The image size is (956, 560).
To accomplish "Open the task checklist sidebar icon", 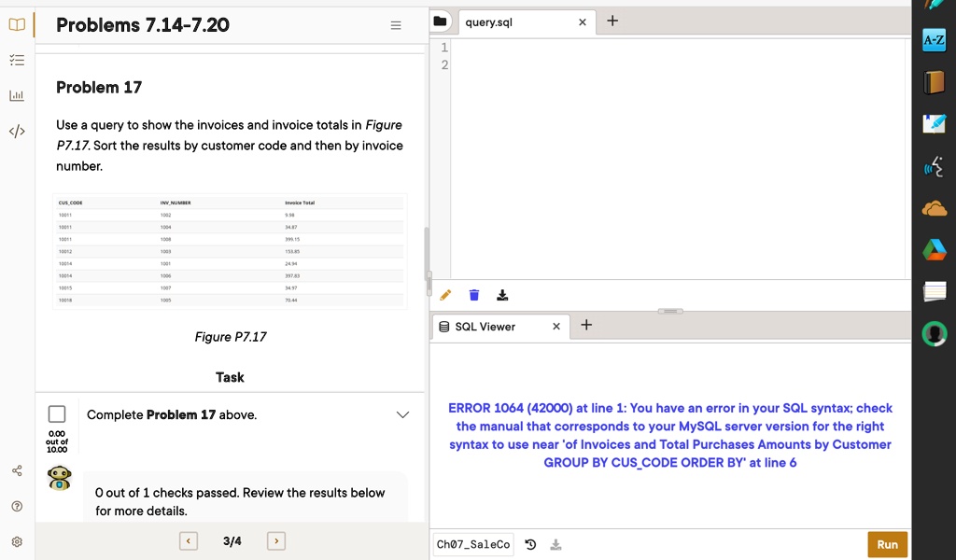I will pyautogui.click(x=16, y=60).
